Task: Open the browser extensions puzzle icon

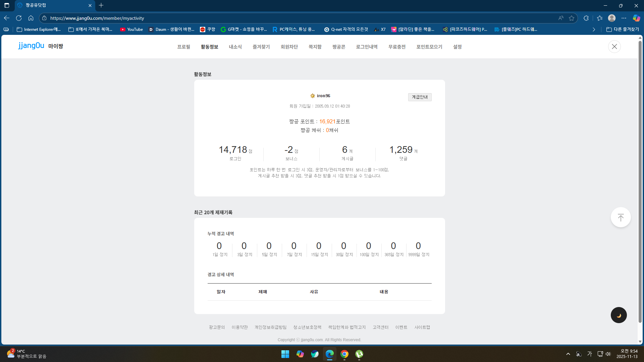Action: [x=586, y=18]
